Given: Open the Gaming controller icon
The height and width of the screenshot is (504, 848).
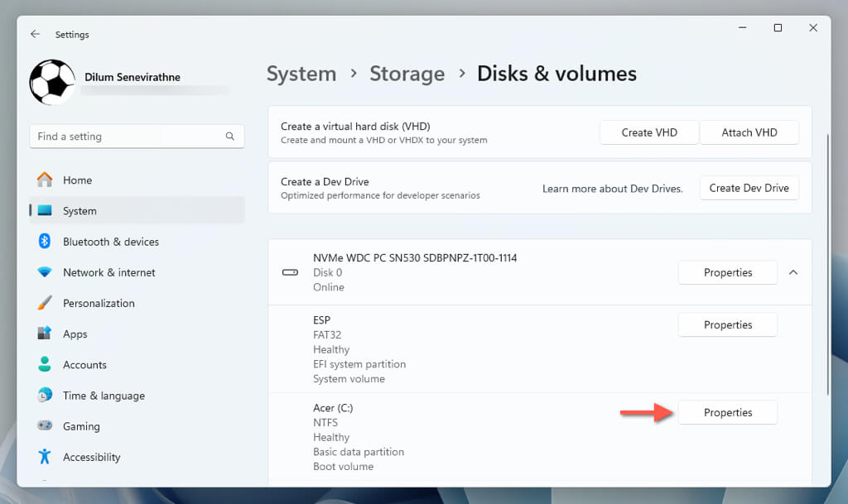Looking at the screenshot, I should pos(45,426).
